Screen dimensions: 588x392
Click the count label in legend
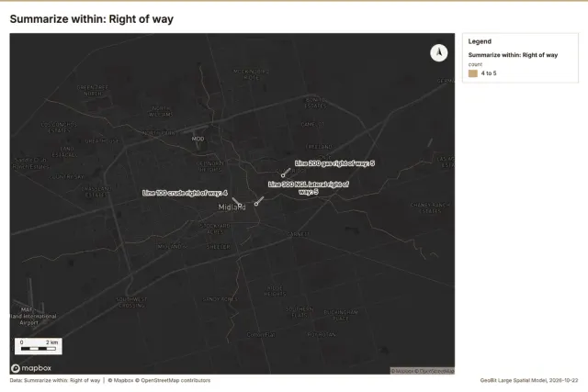475,64
